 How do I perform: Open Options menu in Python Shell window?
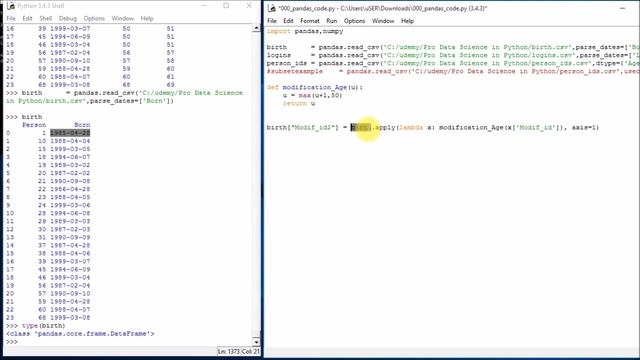94,18
